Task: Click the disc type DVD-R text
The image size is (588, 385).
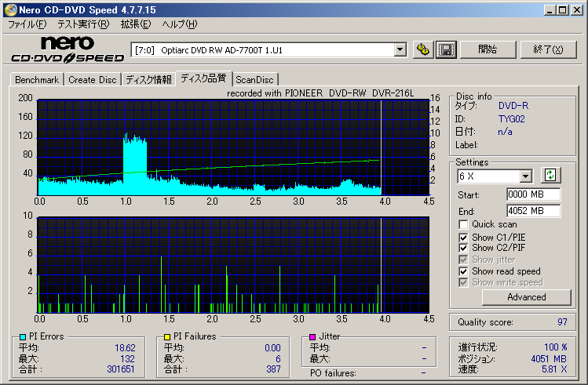Action: coord(513,106)
